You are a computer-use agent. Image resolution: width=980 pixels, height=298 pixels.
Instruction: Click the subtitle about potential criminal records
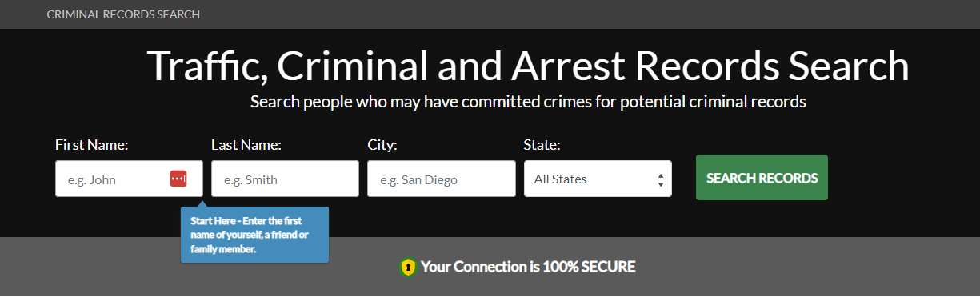528,102
